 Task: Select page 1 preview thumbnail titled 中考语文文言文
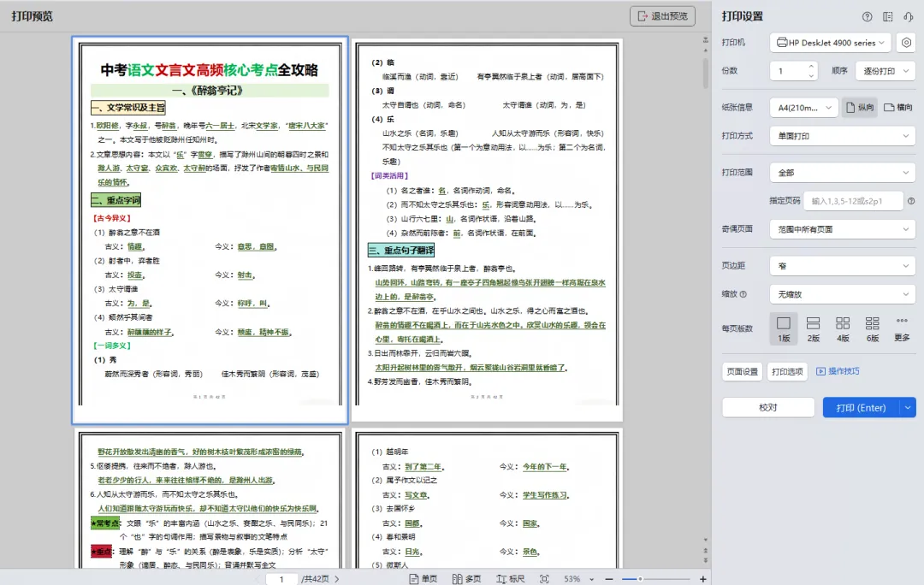tap(210, 230)
